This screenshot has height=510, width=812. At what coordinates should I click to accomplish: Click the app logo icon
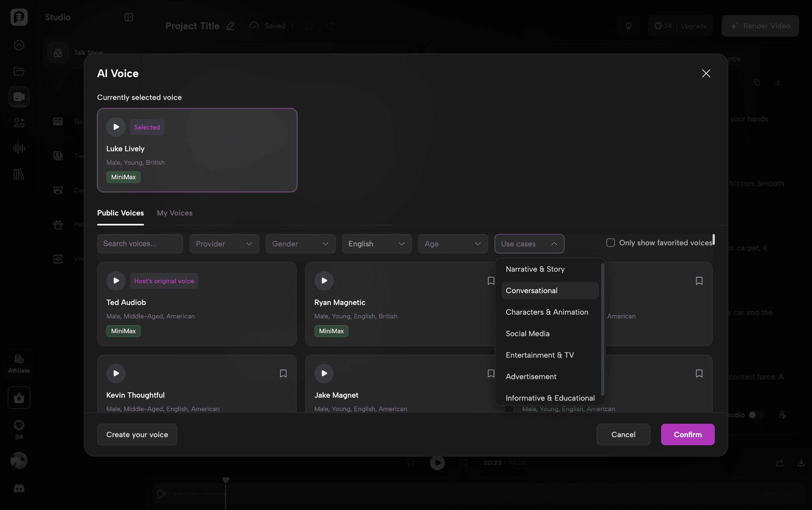19,17
